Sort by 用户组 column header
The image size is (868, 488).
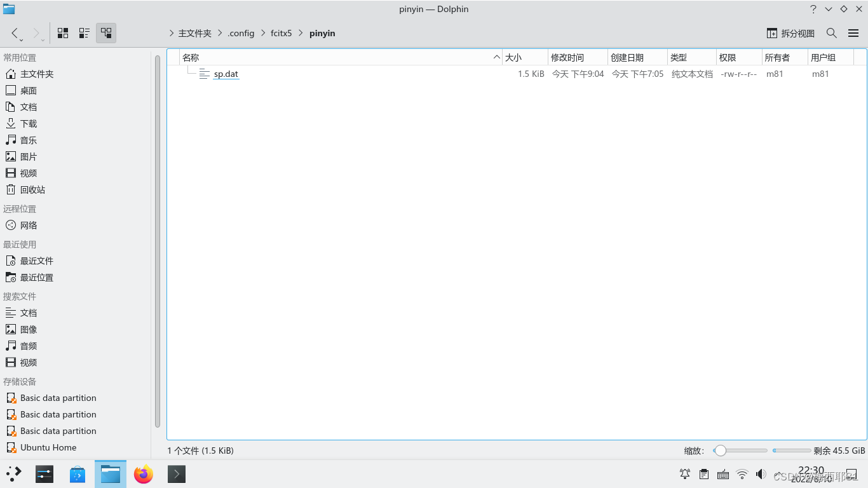tap(831, 57)
